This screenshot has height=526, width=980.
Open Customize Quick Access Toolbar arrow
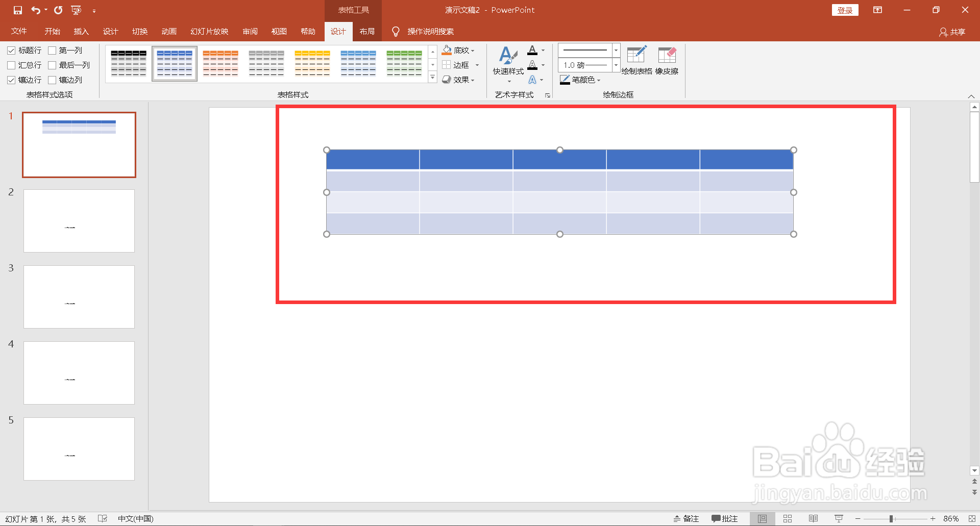point(94,11)
